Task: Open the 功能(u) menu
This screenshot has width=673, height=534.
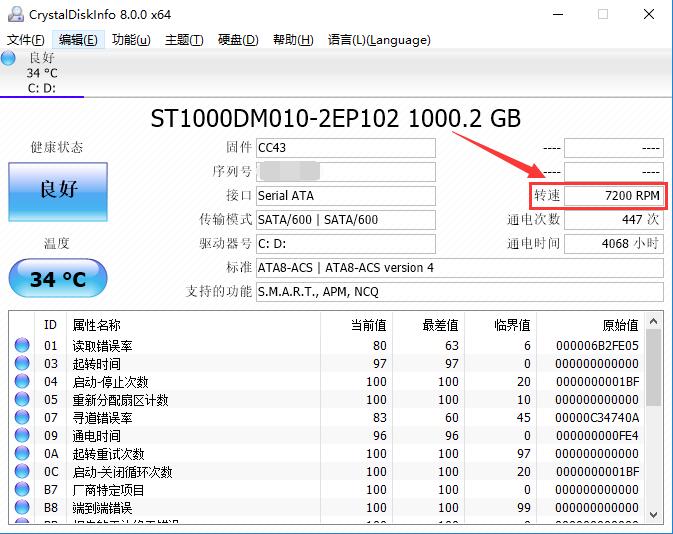Action: pos(131,40)
